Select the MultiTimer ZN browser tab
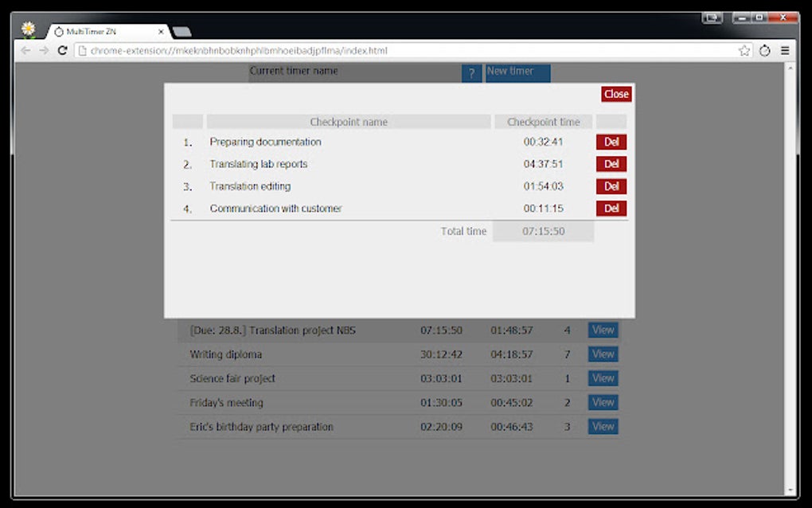The image size is (812, 508). (x=107, y=32)
